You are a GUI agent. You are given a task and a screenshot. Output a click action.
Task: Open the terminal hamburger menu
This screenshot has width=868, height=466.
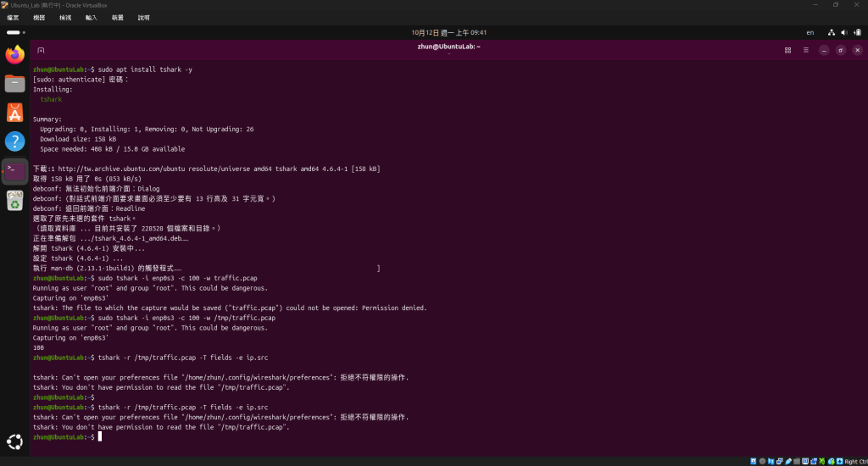pos(806,50)
